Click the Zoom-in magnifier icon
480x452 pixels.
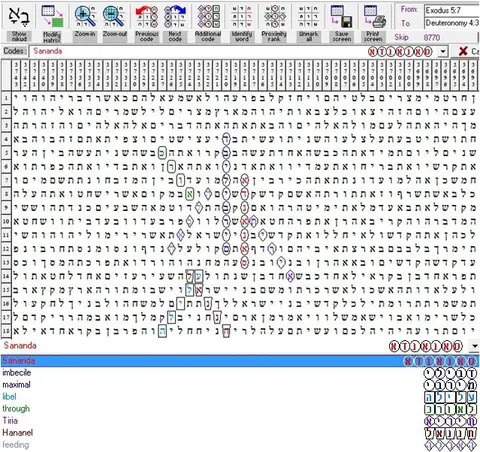(x=85, y=16)
